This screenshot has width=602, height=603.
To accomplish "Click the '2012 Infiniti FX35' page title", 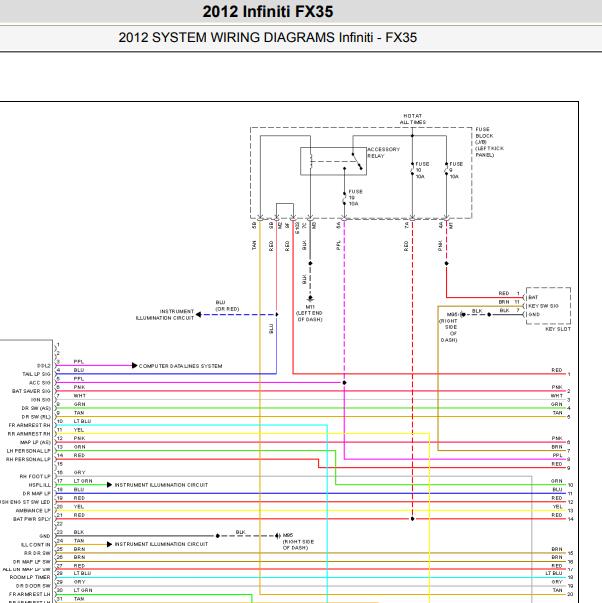I will click(268, 12).
